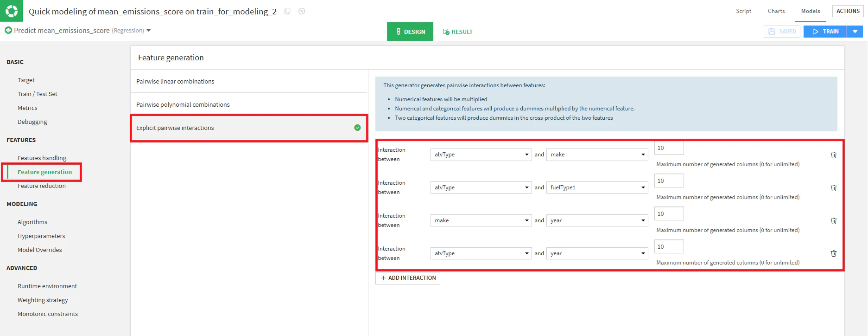Open Feature generation settings

click(x=44, y=172)
